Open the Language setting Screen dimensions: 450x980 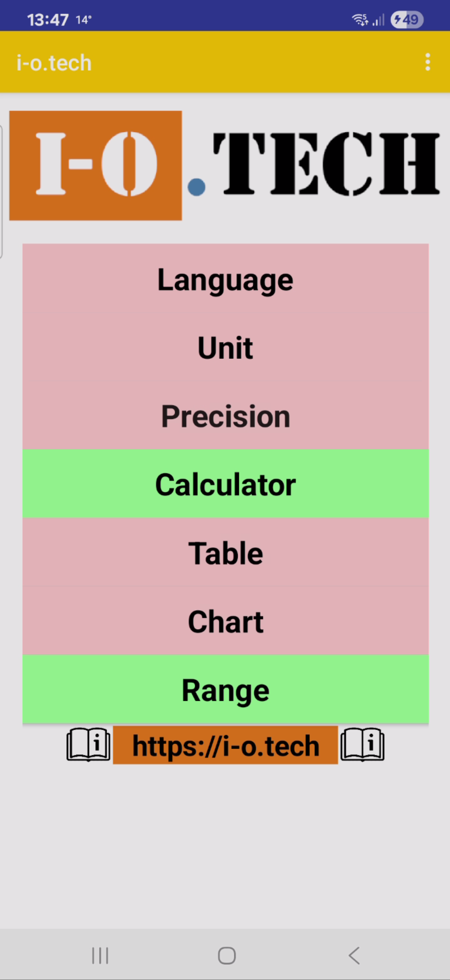(x=225, y=280)
